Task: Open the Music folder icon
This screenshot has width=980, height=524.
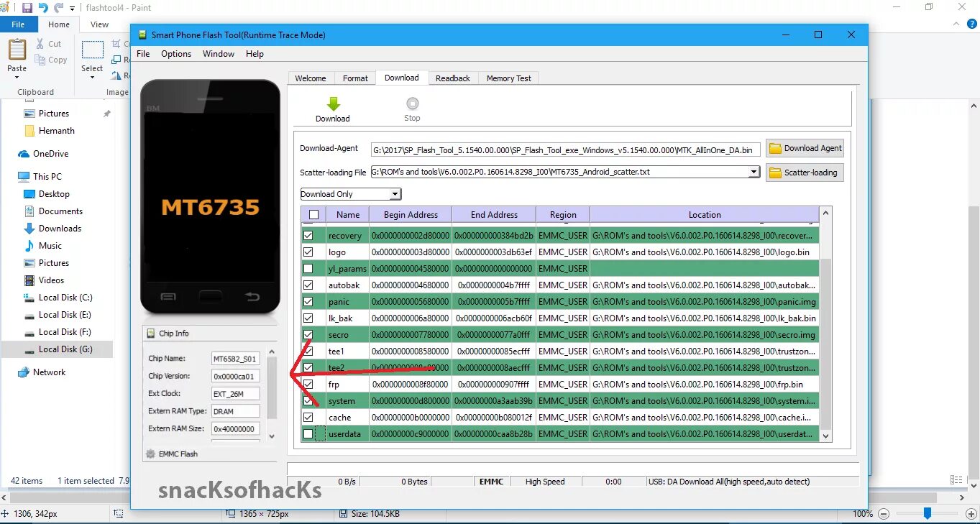Action: click(x=29, y=246)
